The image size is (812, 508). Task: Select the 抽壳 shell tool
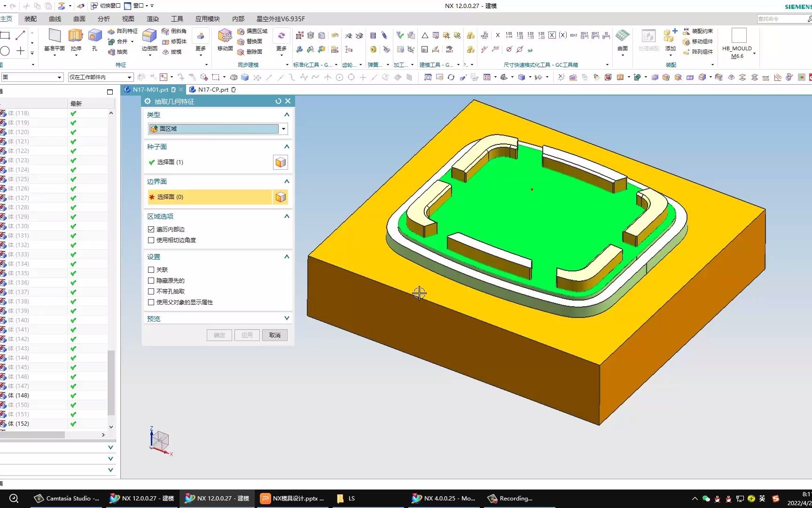pos(118,52)
